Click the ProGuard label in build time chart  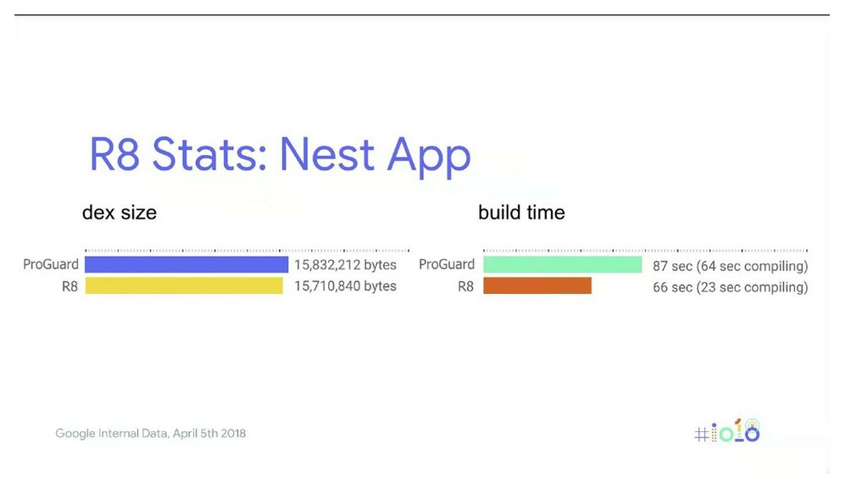(447, 264)
